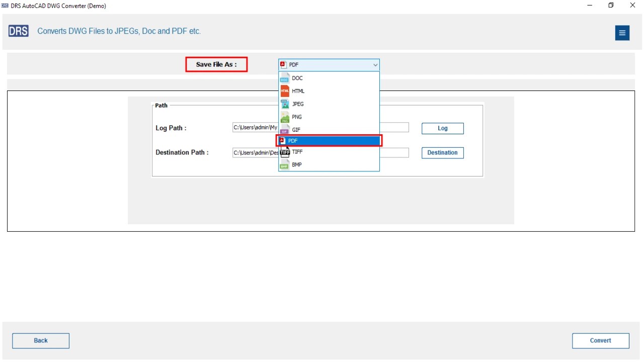Click the Destination Path label
Screen dimensions: 644x362
182,152
